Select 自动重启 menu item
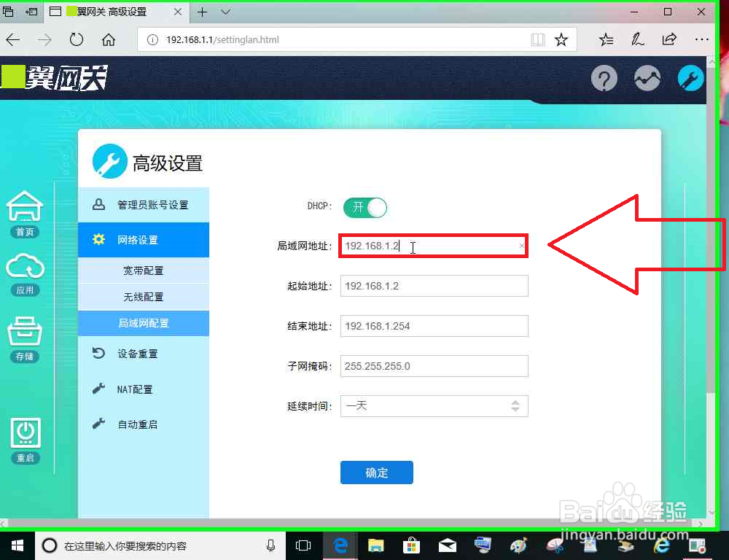Screen dimensions: 729x560 pyautogui.click(x=144, y=424)
